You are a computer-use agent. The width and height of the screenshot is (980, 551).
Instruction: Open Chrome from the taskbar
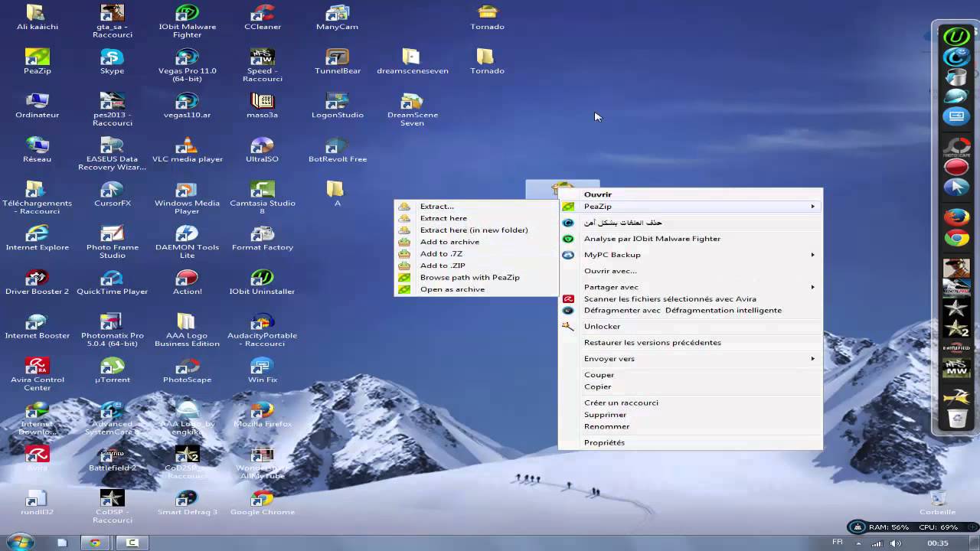95,543
